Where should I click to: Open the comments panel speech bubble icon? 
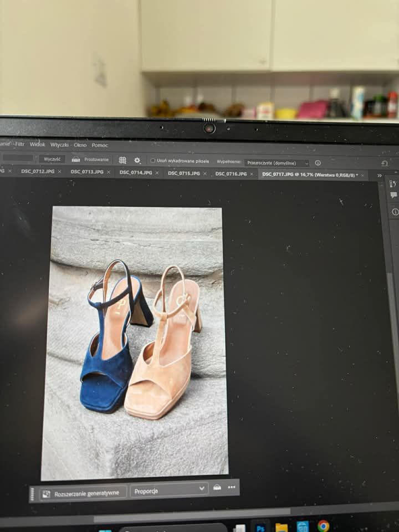393,195
